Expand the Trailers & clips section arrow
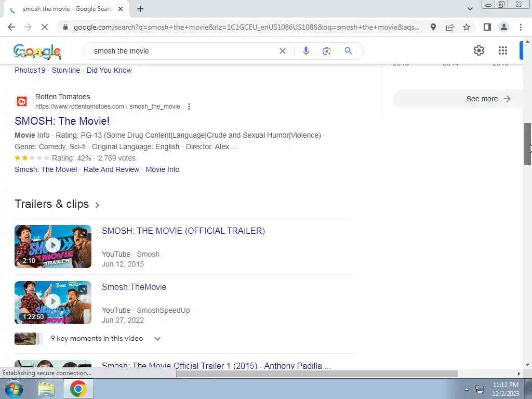This screenshot has width=532, height=399. [x=97, y=205]
